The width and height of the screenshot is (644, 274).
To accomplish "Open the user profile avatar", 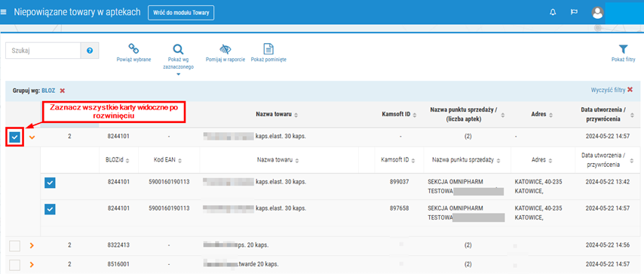I will click(x=597, y=12).
